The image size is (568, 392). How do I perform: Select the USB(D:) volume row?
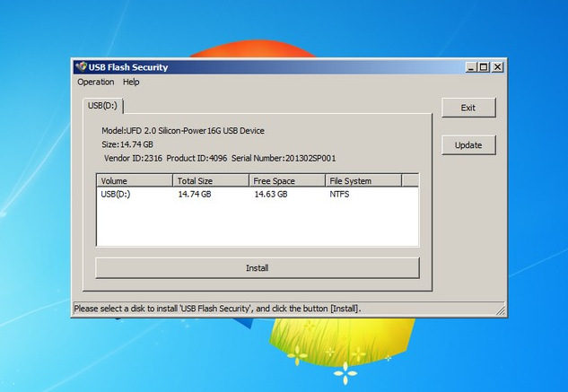click(258, 194)
